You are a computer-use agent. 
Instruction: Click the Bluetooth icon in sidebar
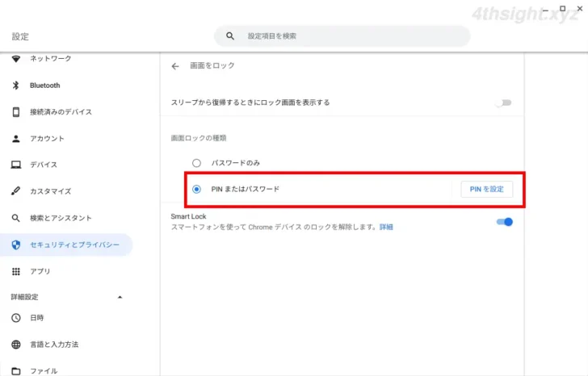tap(16, 86)
